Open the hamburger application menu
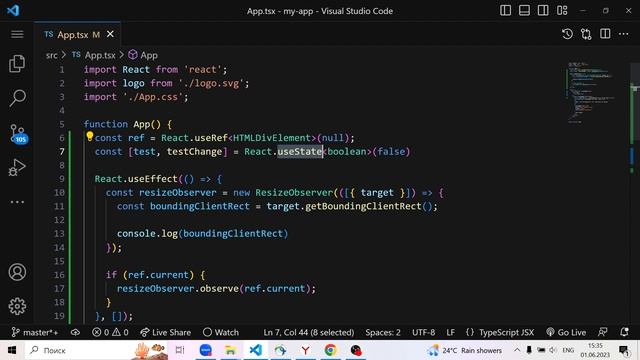The image size is (640, 360). click(x=17, y=34)
